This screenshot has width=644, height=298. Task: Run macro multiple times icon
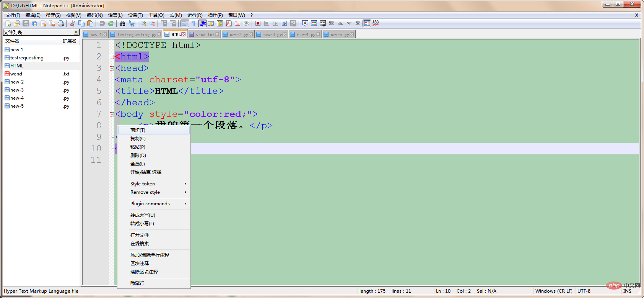[284, 23]
